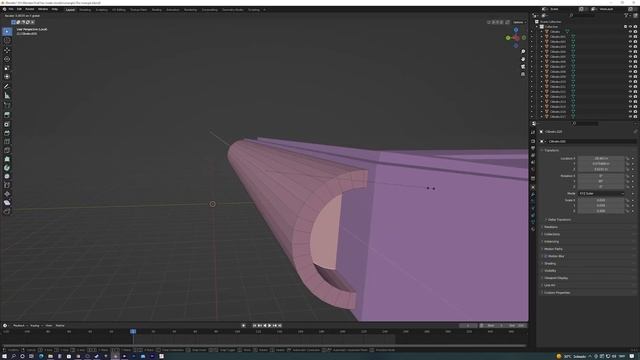640x360 pixels.
Task: Switch to the UV Editing workspace tab
Action: (x=119, y=9)
